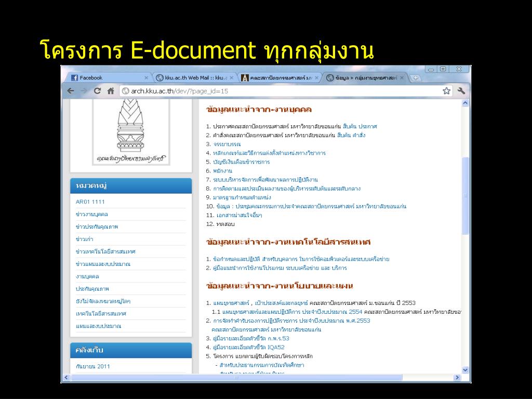Open the home page icon
The width and height of the screenshot is (532, 399).
(x=111, y=91)
